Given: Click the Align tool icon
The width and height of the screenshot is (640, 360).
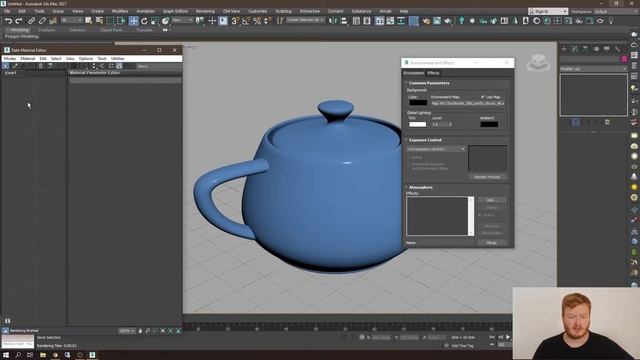Looking at the screenshot, I should pyautogui.click(x=344, y=21).
